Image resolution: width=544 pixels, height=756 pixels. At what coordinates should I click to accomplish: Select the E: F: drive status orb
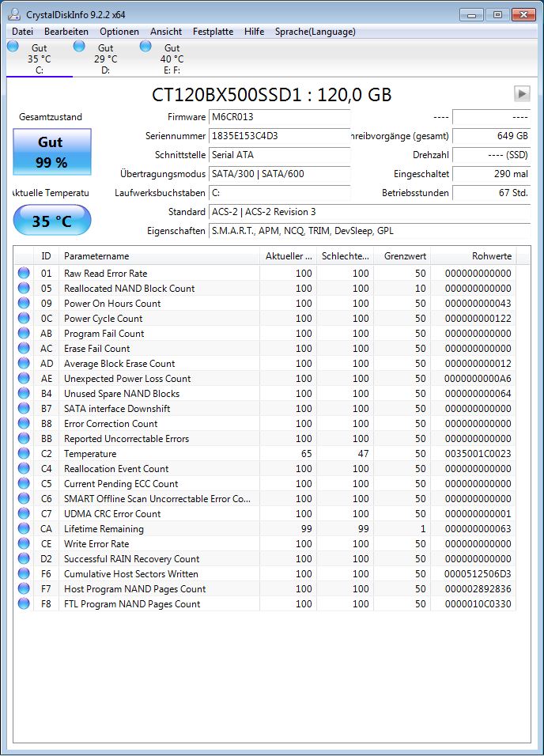(145, 47)
